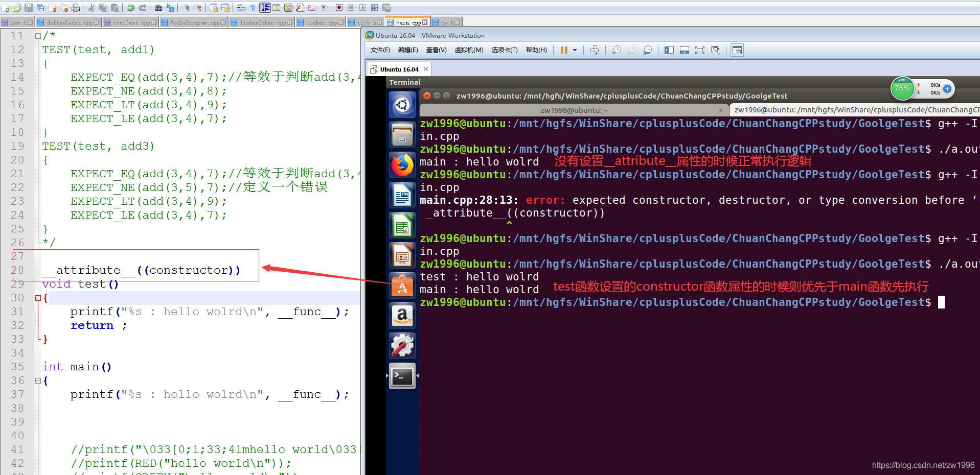Toggle the indent guide button
Viewport: 980px width, 475px height.
(x=265, y=8)
